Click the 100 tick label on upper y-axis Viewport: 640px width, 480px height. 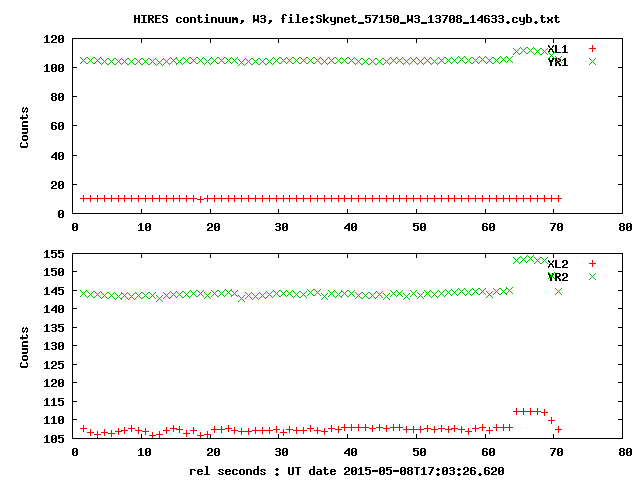[54, 68]
